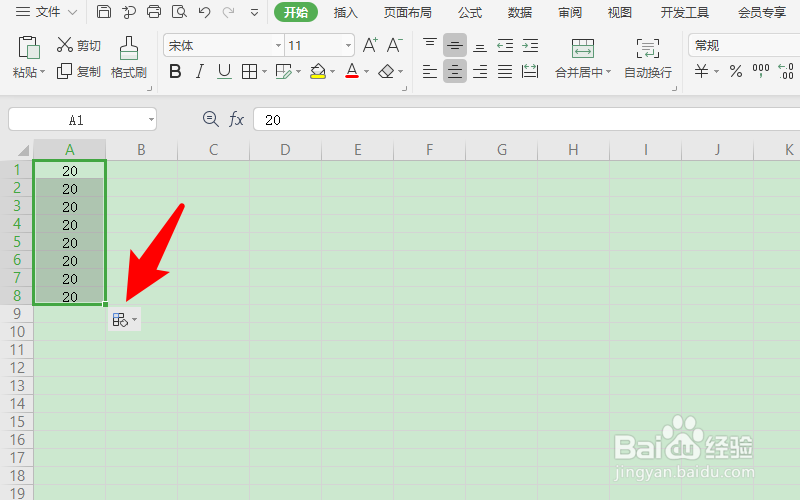The width and height of the screenshot is (800, 500).
Task: Click the select-all corner triangle
Action: [x=23, y=151]
